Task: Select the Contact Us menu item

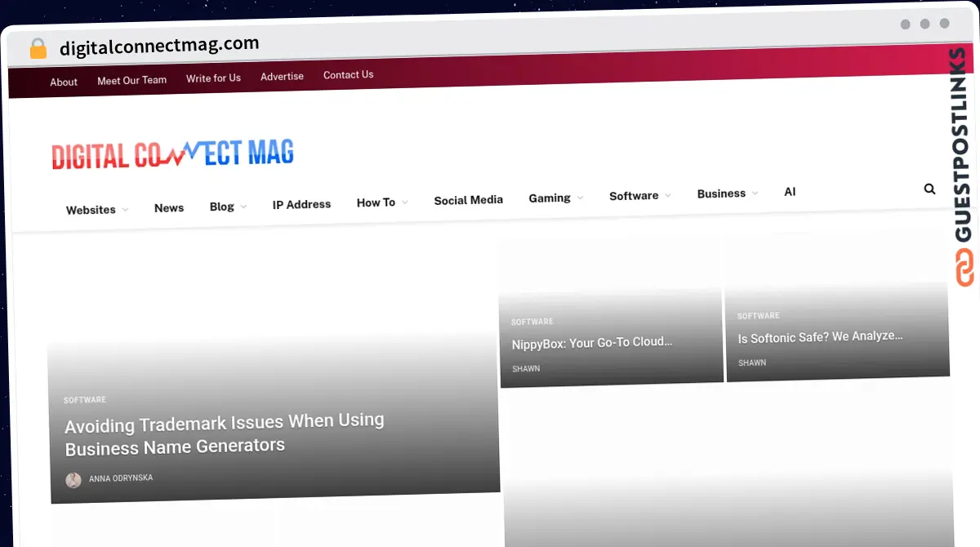Action: pyautogui.click(x=348, y=74)
